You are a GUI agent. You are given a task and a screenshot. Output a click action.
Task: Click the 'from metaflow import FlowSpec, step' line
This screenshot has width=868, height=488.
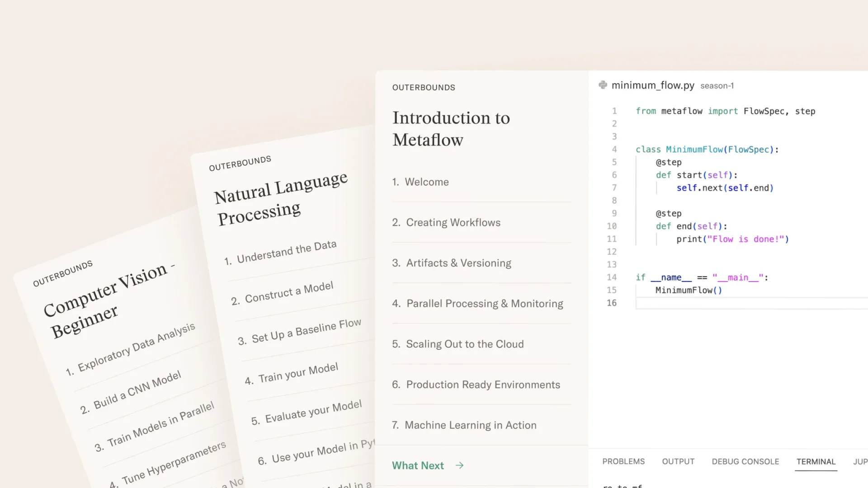[x=725, y=111]
